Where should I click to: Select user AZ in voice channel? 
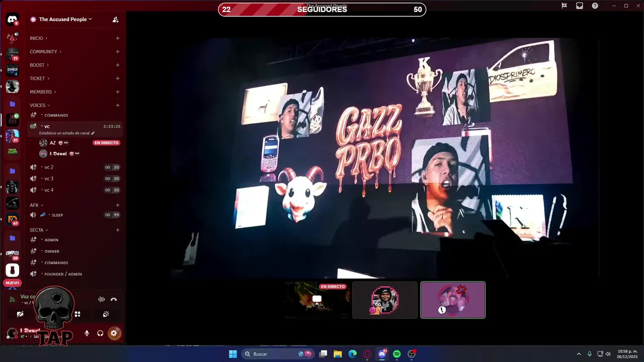tap(80, 143)
